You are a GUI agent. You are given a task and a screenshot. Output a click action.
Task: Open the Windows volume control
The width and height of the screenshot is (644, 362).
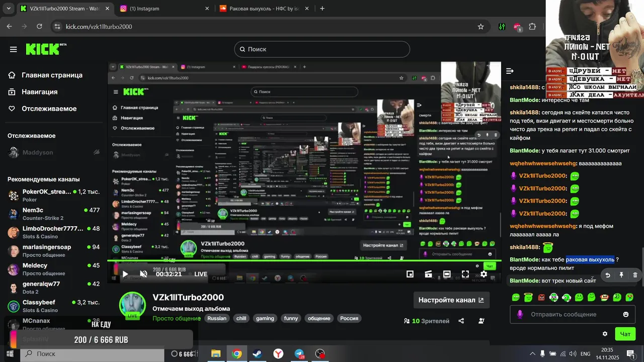click(573, 354)
